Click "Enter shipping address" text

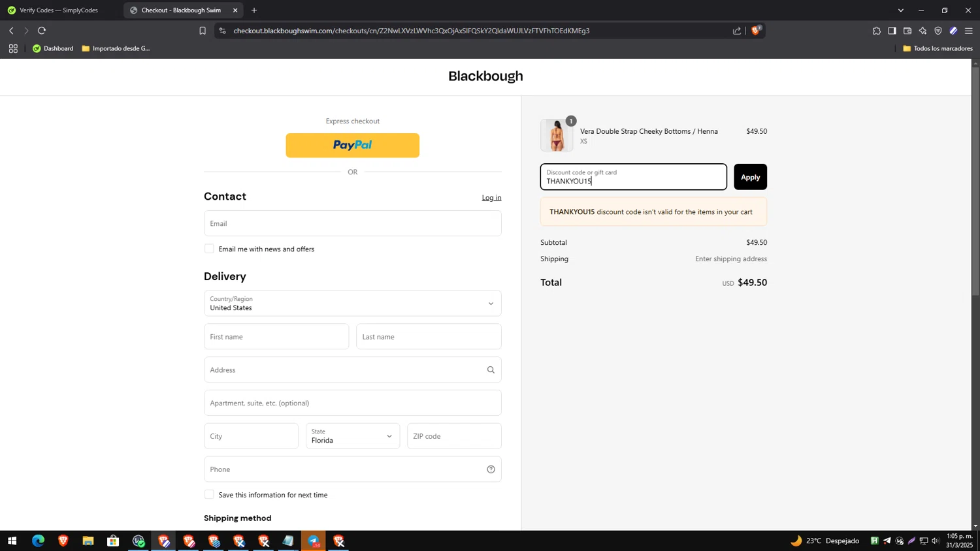[731, 259]
